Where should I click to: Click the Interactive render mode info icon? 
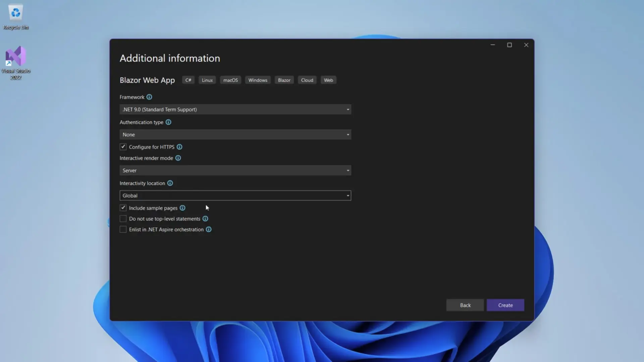coord(178,158)
